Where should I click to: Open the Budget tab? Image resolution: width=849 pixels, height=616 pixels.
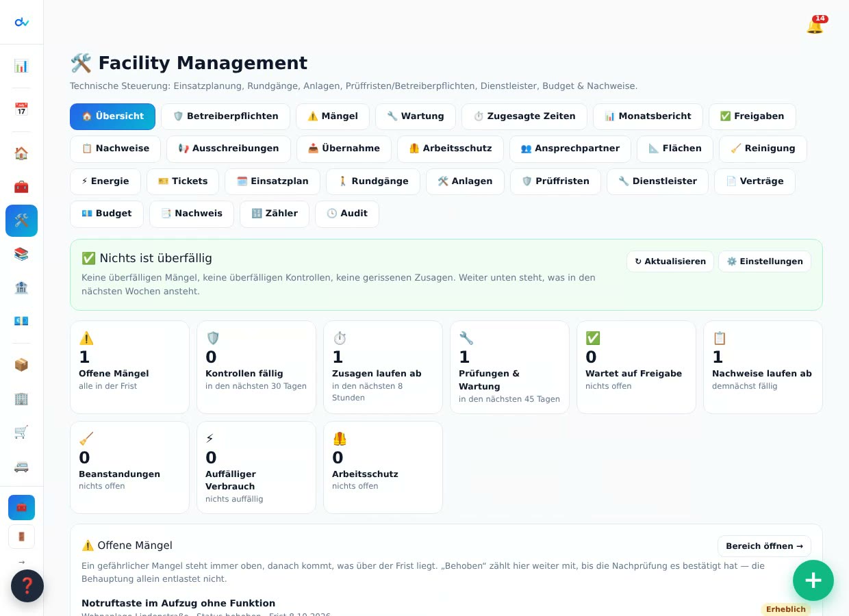107,214
